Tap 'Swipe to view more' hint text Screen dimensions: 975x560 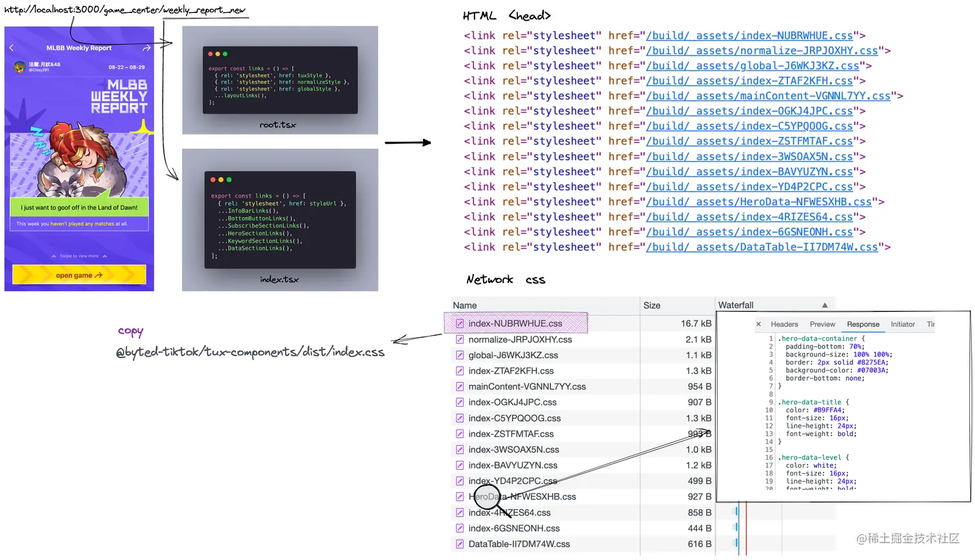coord(79,256)
